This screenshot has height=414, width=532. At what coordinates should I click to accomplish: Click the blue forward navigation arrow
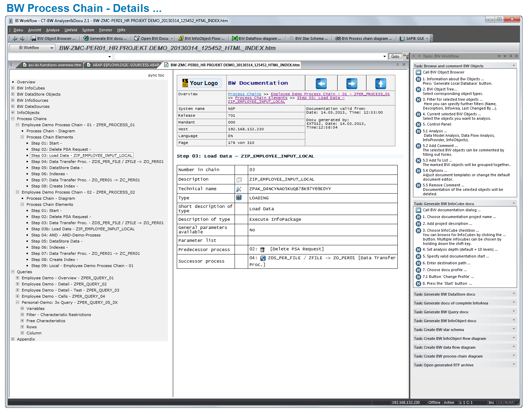[x=351, y=83]
